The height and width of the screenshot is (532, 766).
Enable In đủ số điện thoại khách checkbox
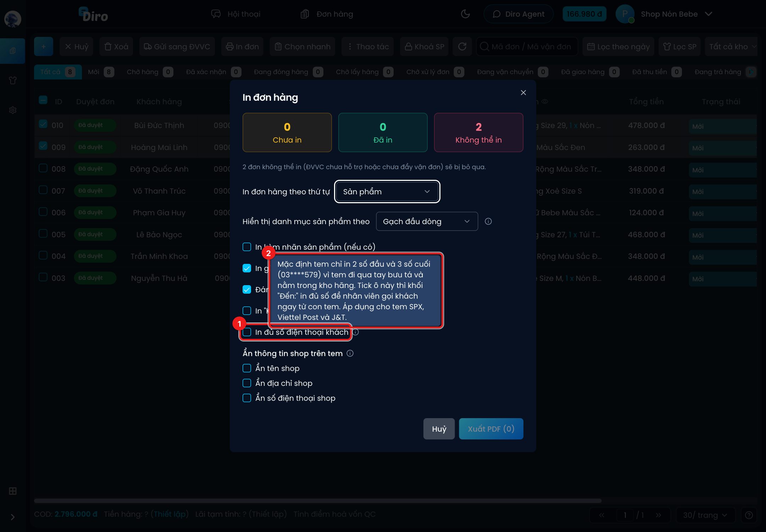coord(247,332)
